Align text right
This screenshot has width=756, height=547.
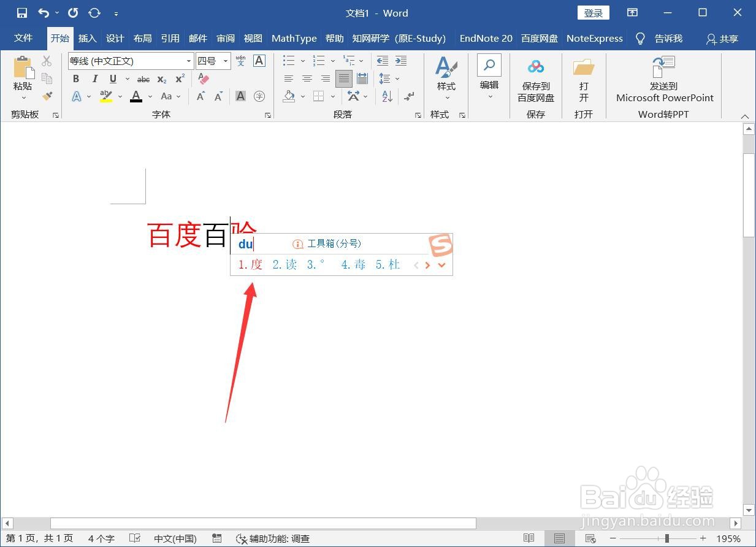pos(326,78)
